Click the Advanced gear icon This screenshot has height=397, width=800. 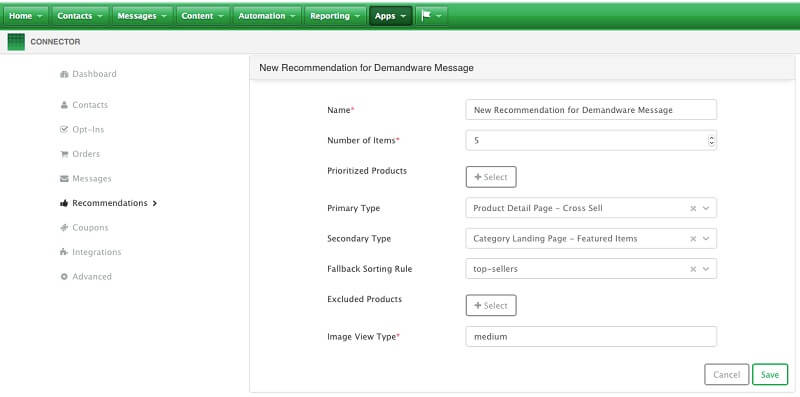tap(64, 277)
